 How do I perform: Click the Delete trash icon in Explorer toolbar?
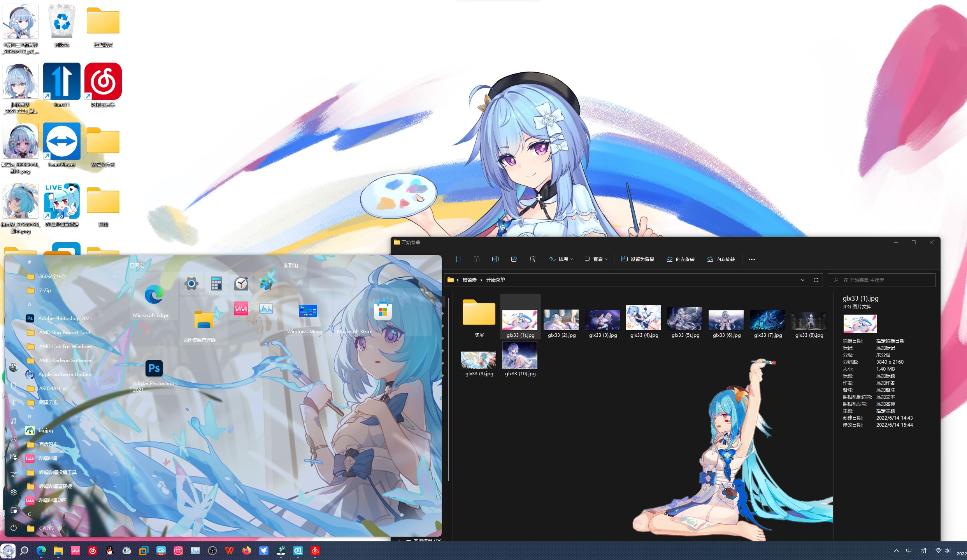[x=532, y=259]
